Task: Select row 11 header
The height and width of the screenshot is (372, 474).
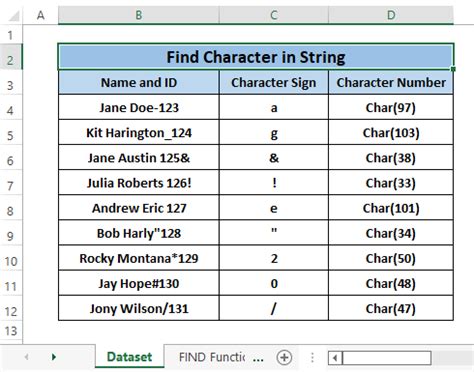Action: click(x=11, y=283)
